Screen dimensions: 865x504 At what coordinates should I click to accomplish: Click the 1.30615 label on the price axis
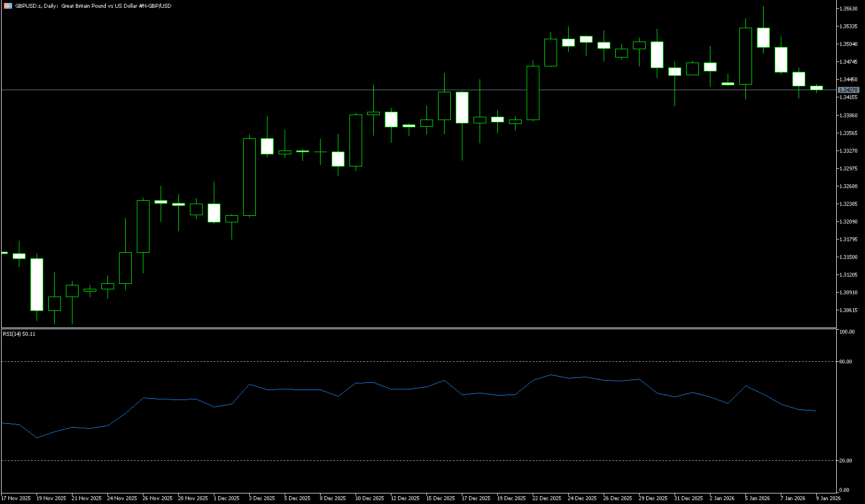point(848,310)
